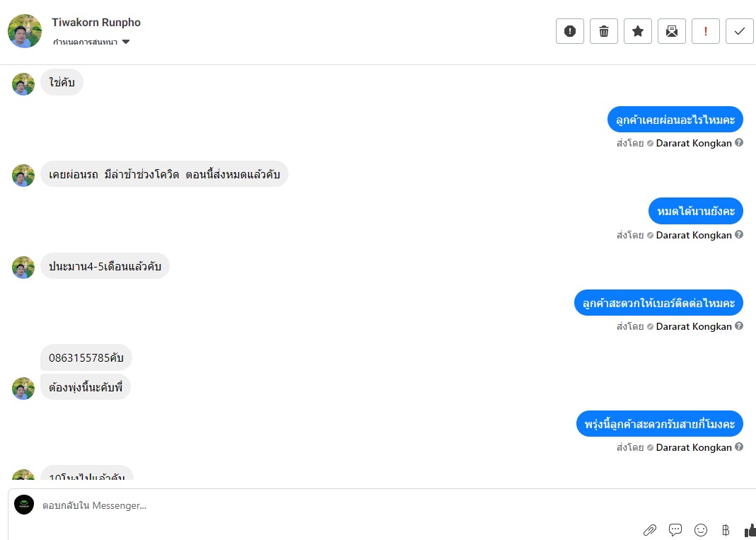This screenshot has width=756, height=540.
Task: Click page avatar beside reply box
Action: pos(24,505)
